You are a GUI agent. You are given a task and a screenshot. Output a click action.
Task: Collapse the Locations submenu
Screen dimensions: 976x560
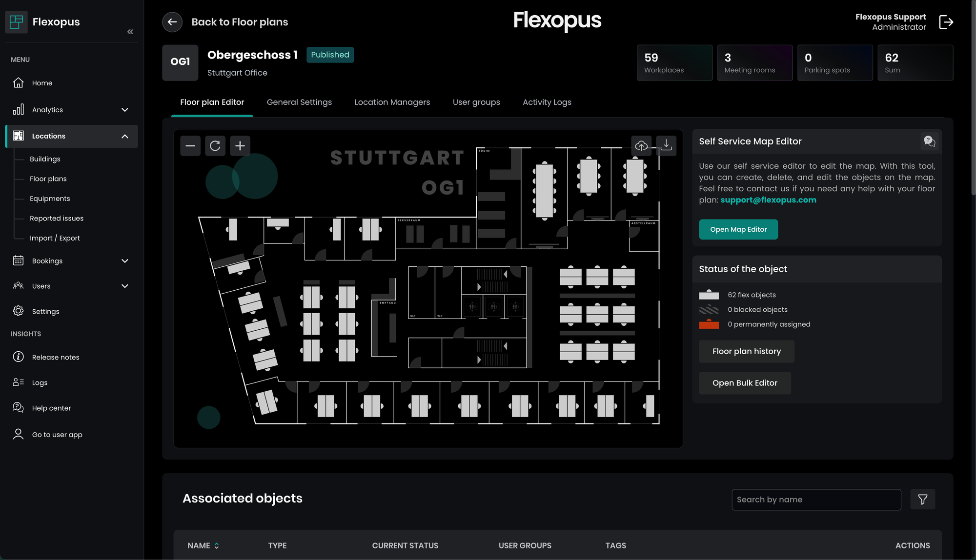[125, 136]
